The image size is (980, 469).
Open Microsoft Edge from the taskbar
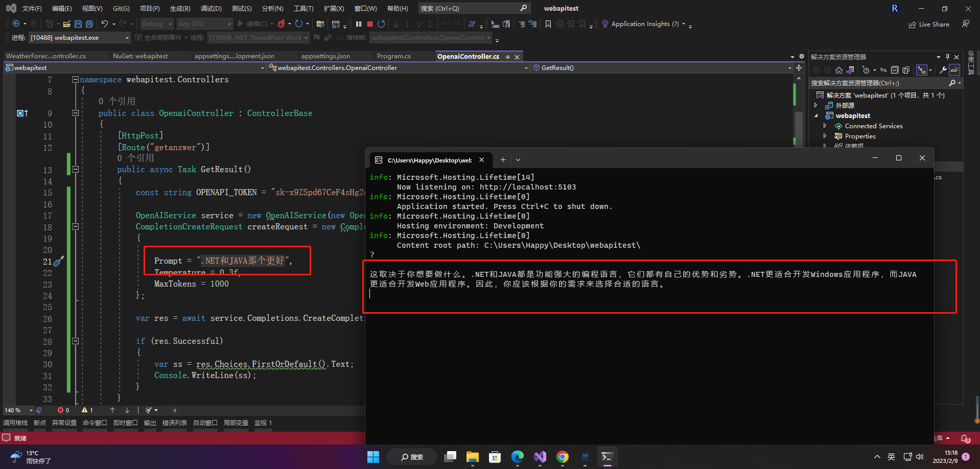tap(518, 457)
